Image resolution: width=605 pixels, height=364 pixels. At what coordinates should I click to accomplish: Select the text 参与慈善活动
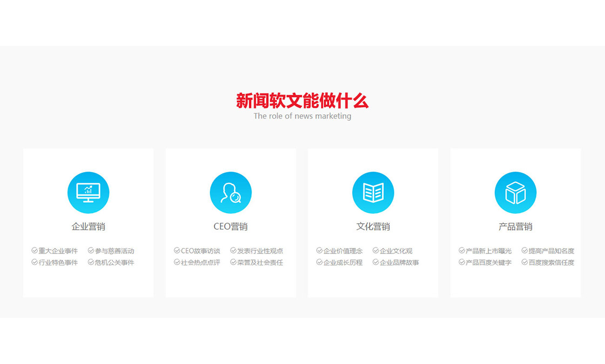coord(114,251)
